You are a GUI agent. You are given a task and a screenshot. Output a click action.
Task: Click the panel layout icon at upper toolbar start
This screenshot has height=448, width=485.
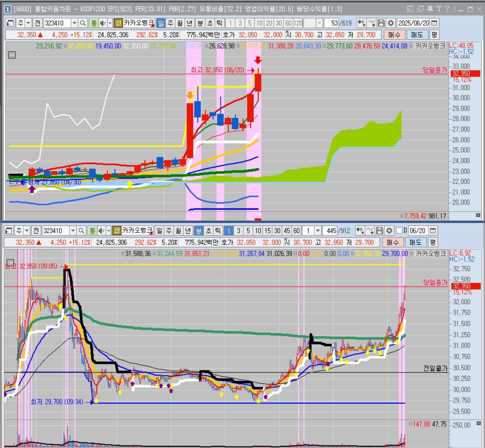coord(10,23)
